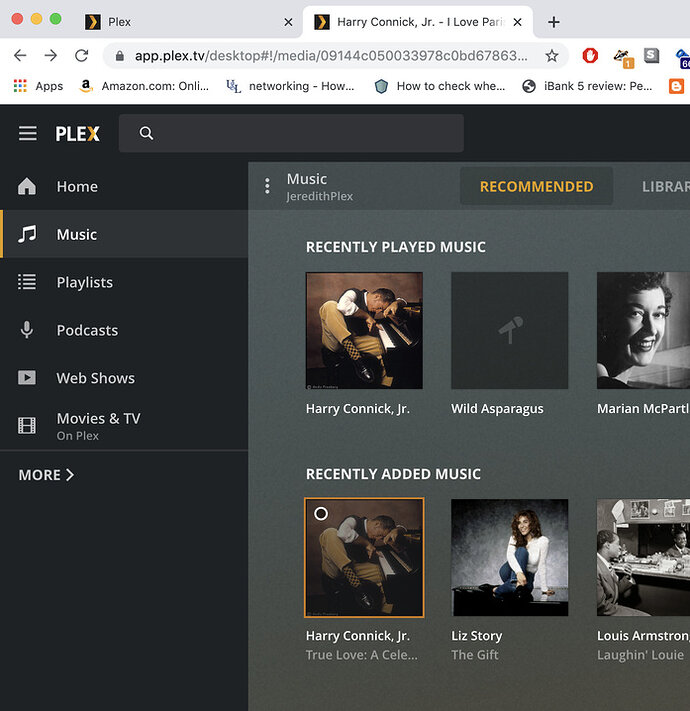
Task: Open Liz Story The Gift album cover
Action: tap(510, 558)
